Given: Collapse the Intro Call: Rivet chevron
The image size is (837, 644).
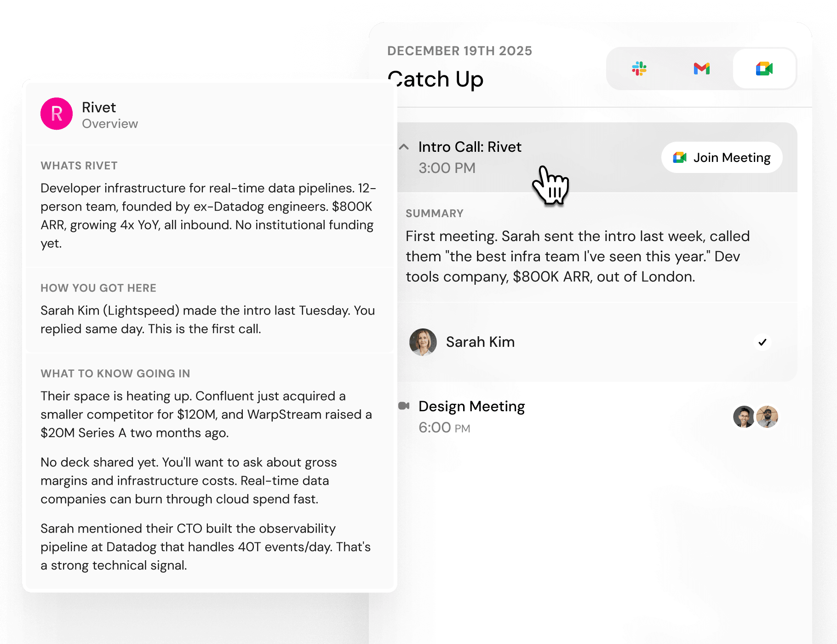Looking at the screenshot, I should [x=404, y=147].
